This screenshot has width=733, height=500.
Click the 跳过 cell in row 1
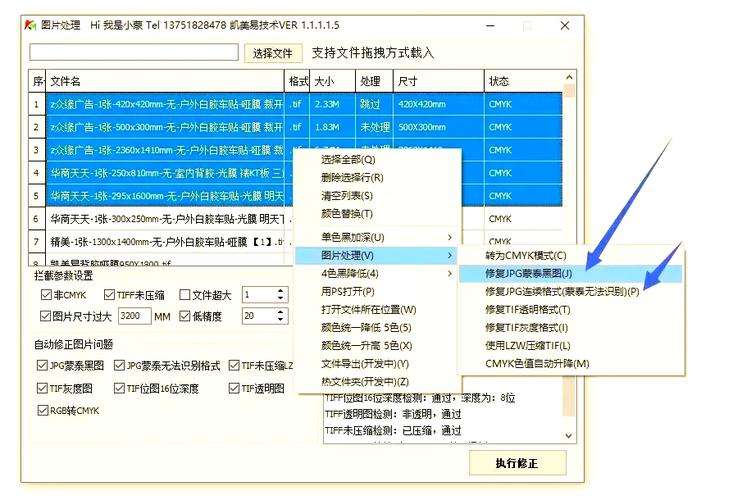coord(374,104)
